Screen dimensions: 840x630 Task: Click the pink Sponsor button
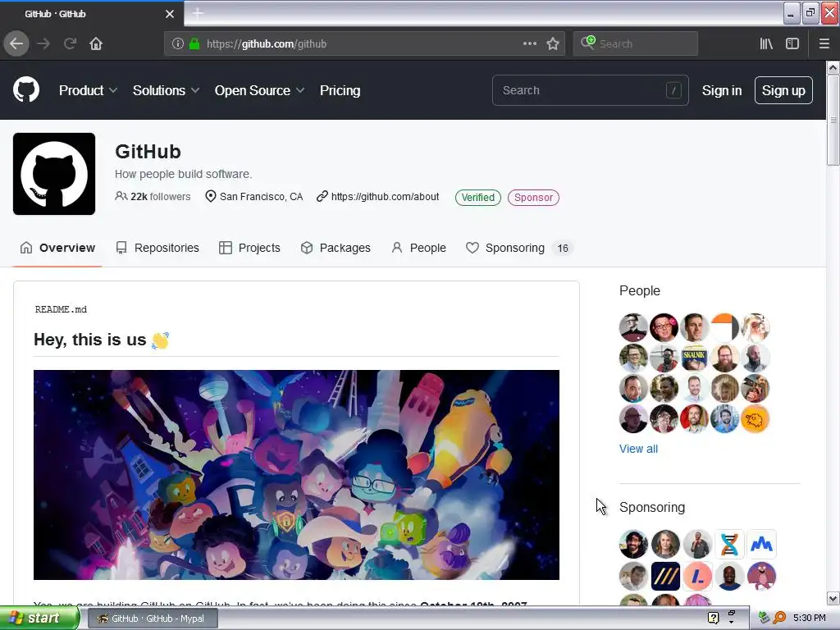(533, 197)
